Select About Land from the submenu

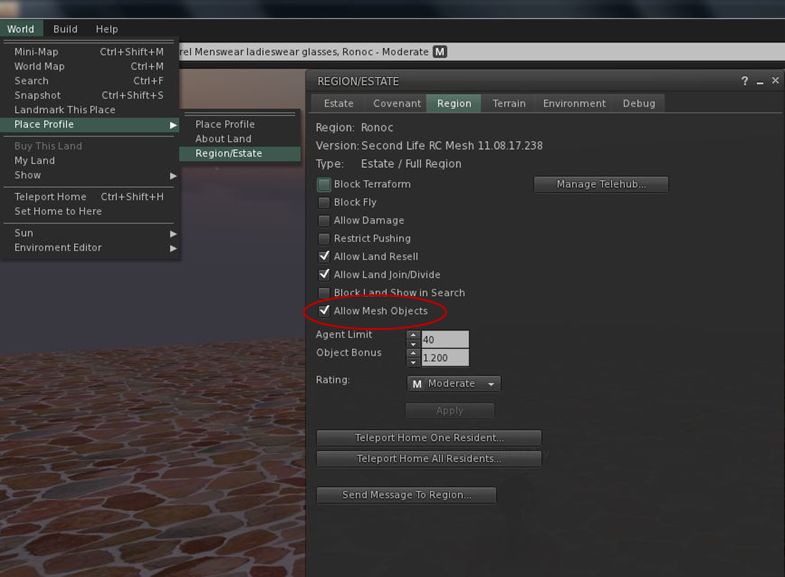tap(223, 139)
